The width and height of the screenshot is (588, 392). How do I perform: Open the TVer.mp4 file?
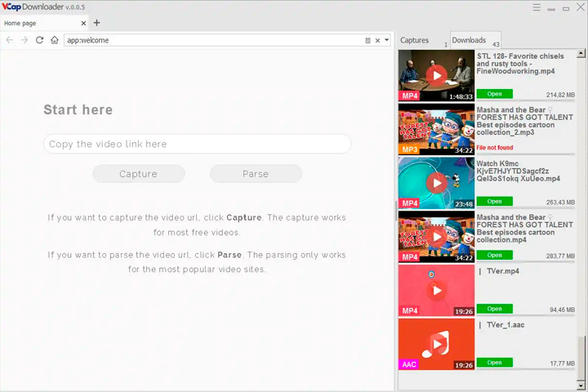coord(494,309)
